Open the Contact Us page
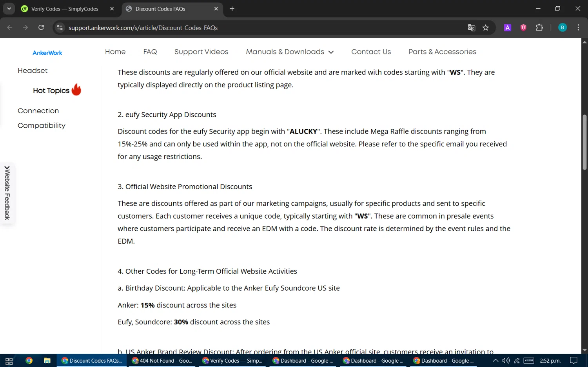Image resolution: width=588 pixels, height=367 pixels. click(x=371, y=52)
